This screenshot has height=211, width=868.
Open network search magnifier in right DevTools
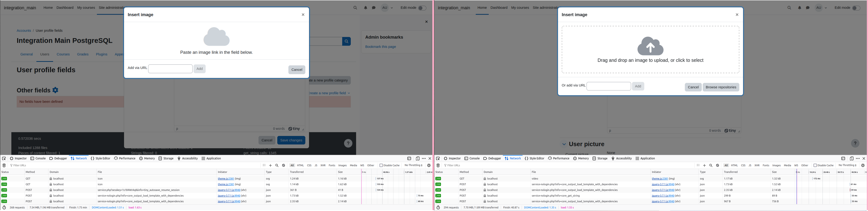711,166
